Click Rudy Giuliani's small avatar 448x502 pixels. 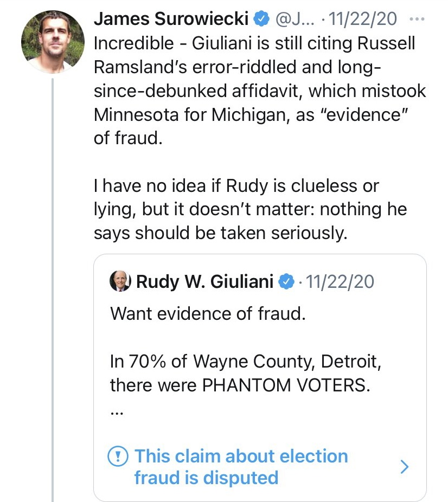coord(120,281)
